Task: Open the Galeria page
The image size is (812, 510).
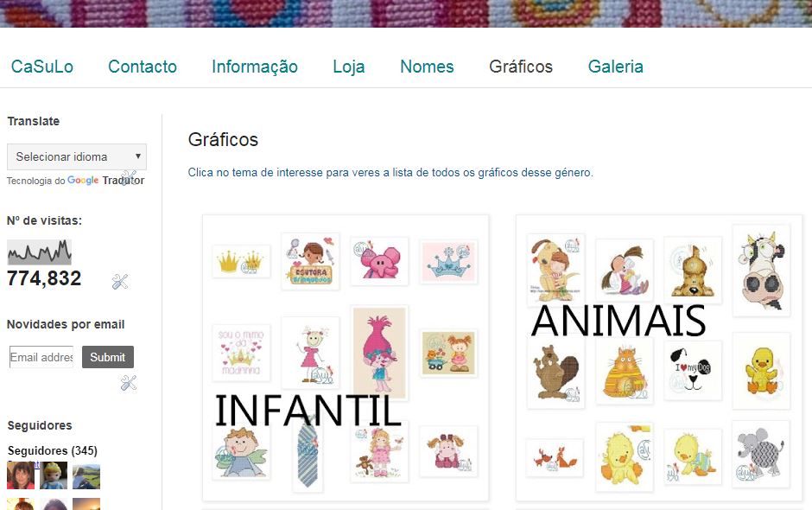Action: pos(616,67)
